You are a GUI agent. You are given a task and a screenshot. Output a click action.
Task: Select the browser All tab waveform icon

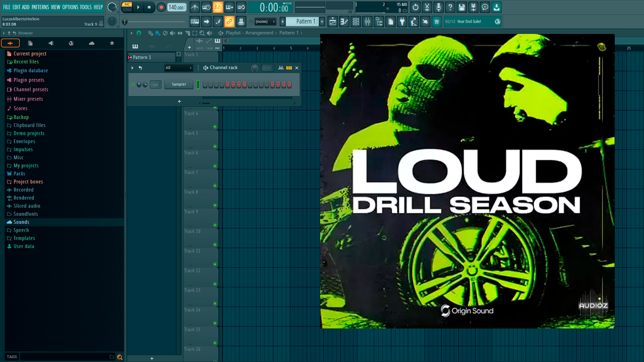(10, 43)
